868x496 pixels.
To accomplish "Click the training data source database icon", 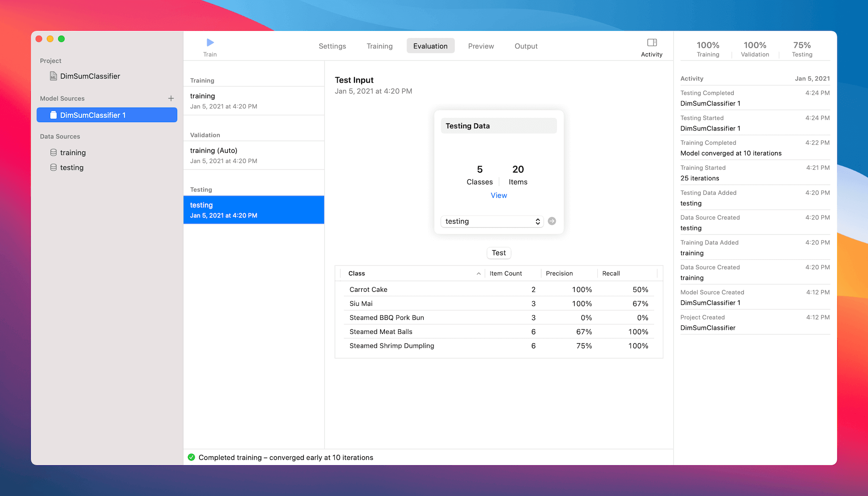I will click(53, 153).
